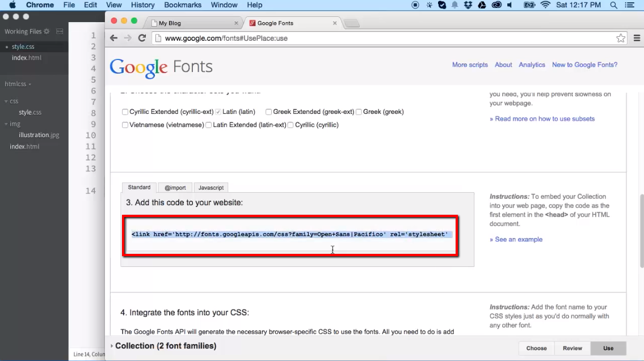The image size is (644, 361).
Task: Switch to the @import tab
Action: 175,188
